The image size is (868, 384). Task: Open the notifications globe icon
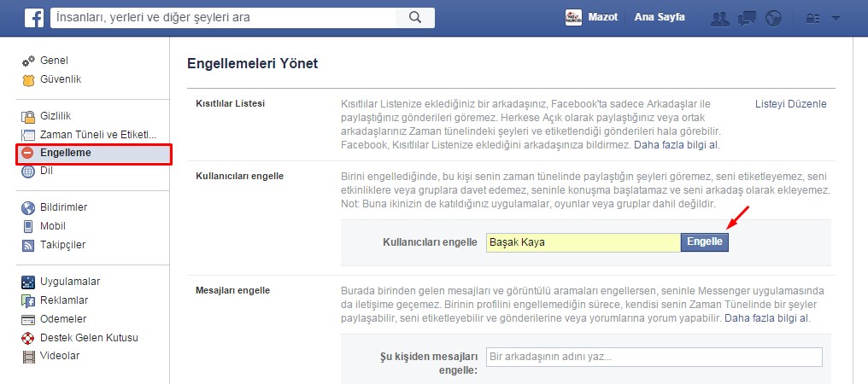point(773,18)
